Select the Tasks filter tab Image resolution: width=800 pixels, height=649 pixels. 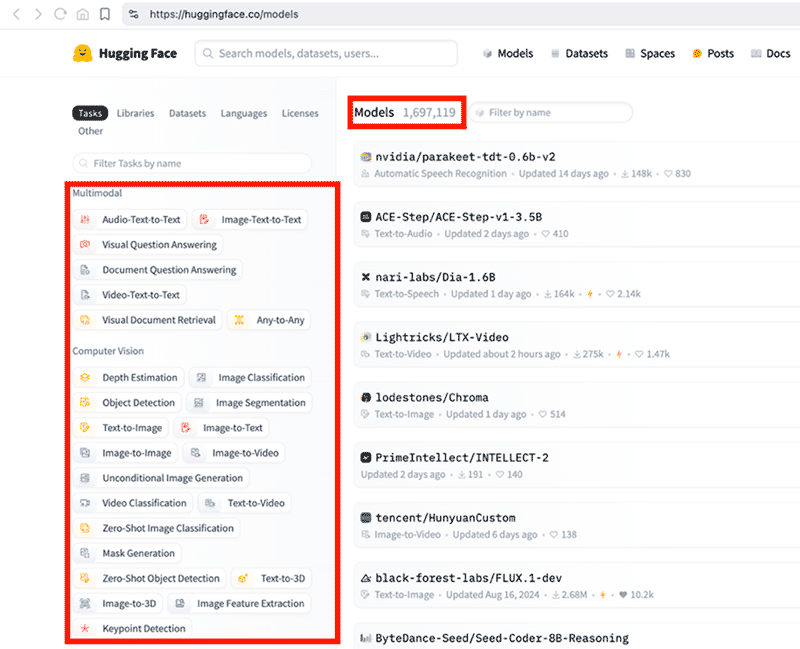pos(90,113)
